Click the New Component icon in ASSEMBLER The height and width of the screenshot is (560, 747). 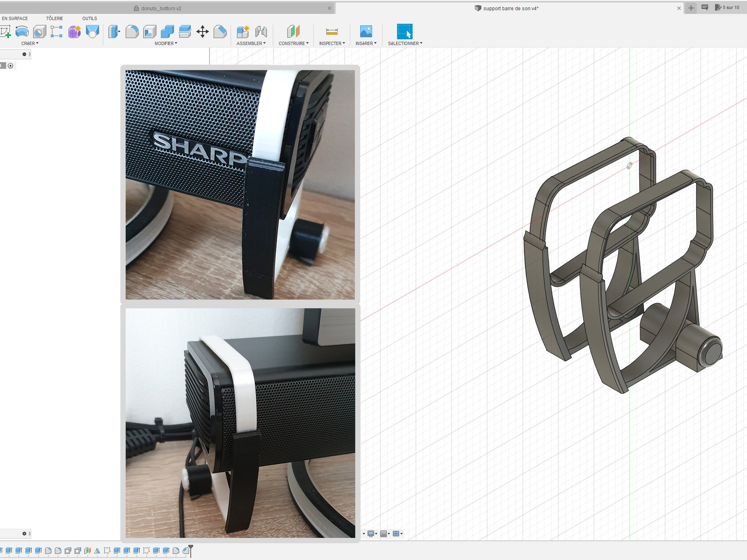click(243, 32)
